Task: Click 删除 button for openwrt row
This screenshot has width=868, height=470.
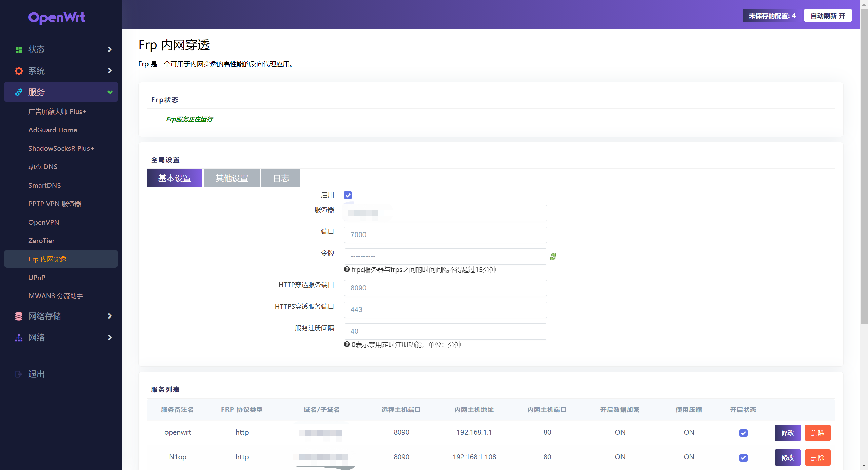Action: click(817, 433)
